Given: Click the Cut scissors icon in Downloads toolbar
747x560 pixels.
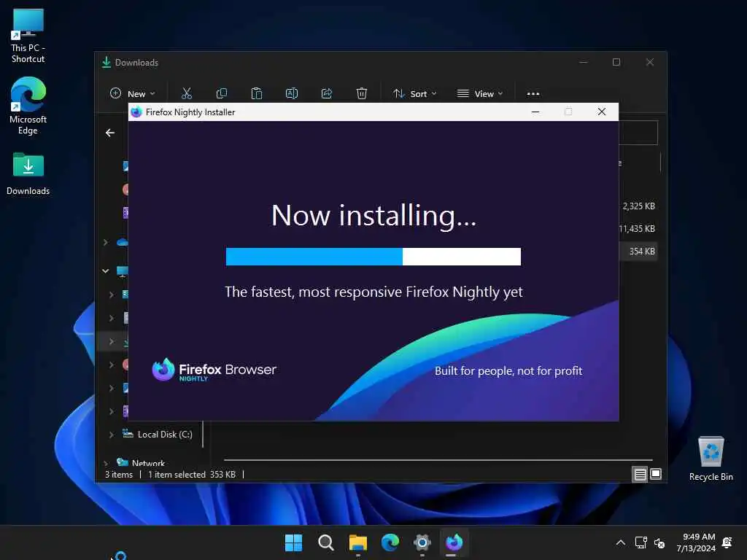Looking at the screenshot, I should (186, 93).
